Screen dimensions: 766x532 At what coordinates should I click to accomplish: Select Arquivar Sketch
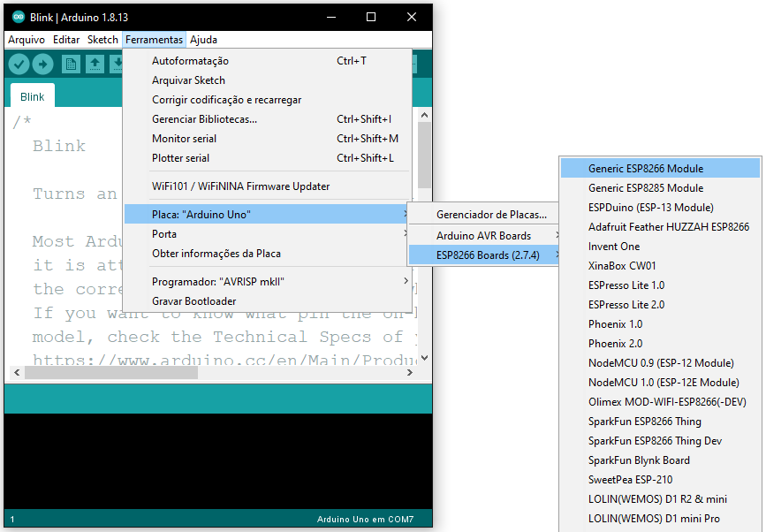pos(267,80)
